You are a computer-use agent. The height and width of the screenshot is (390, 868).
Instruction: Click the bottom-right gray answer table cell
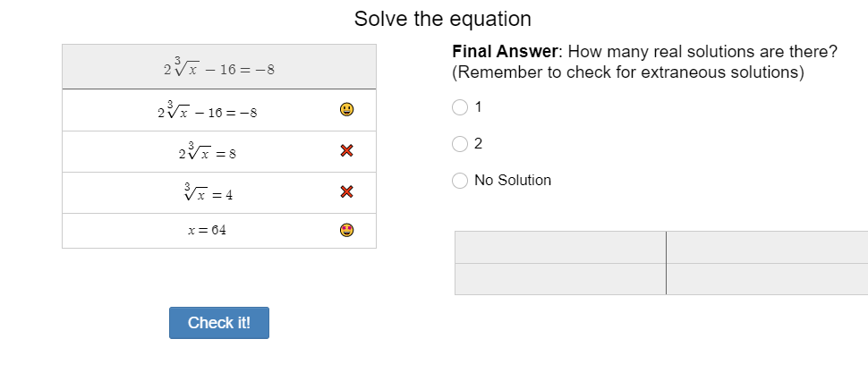[x=767, y=279]
